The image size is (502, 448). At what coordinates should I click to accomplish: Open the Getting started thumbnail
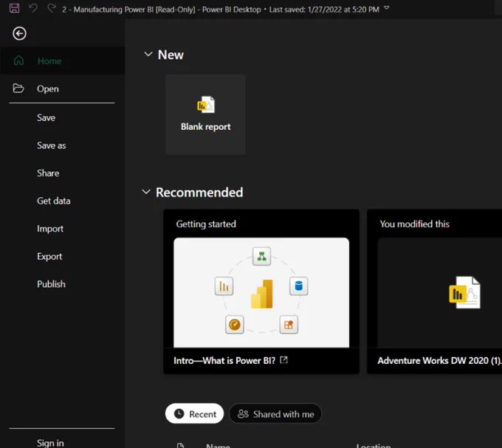(261, 292)
